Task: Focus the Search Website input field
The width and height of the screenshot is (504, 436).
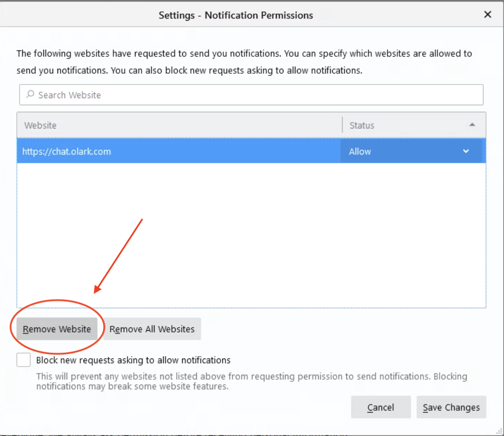Action: coord(255,95)
